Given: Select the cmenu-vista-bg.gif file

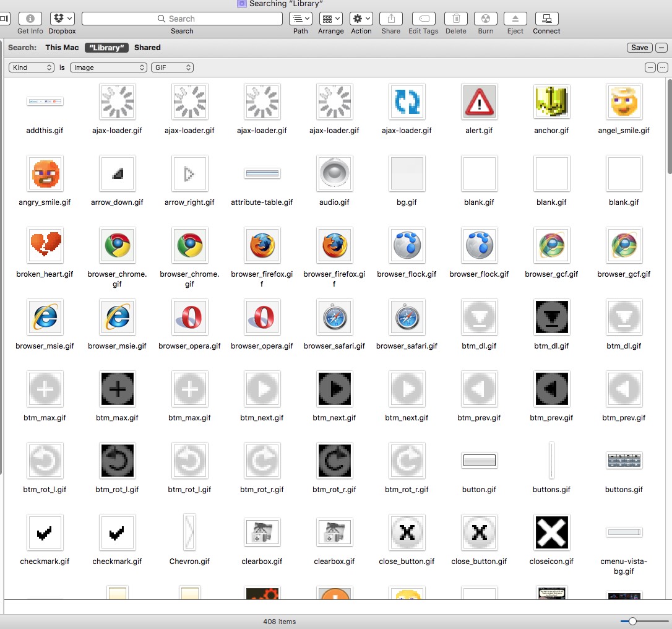Looking at the screenshot, I should click(624, 532).
